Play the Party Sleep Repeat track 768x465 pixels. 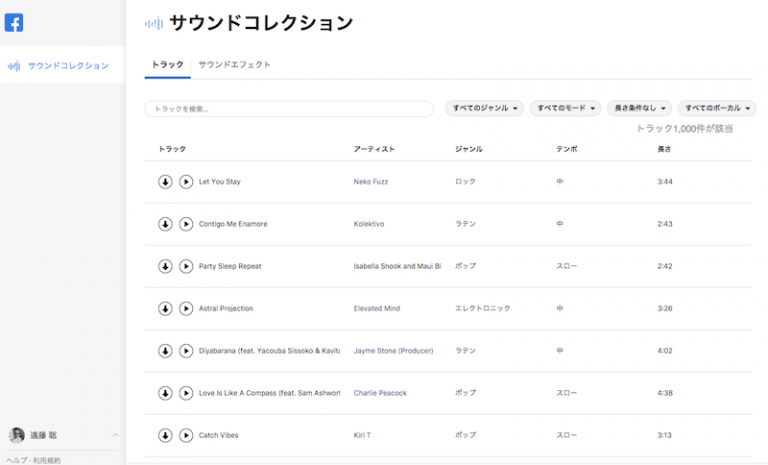pyautogui.click(x=186, y=266)
